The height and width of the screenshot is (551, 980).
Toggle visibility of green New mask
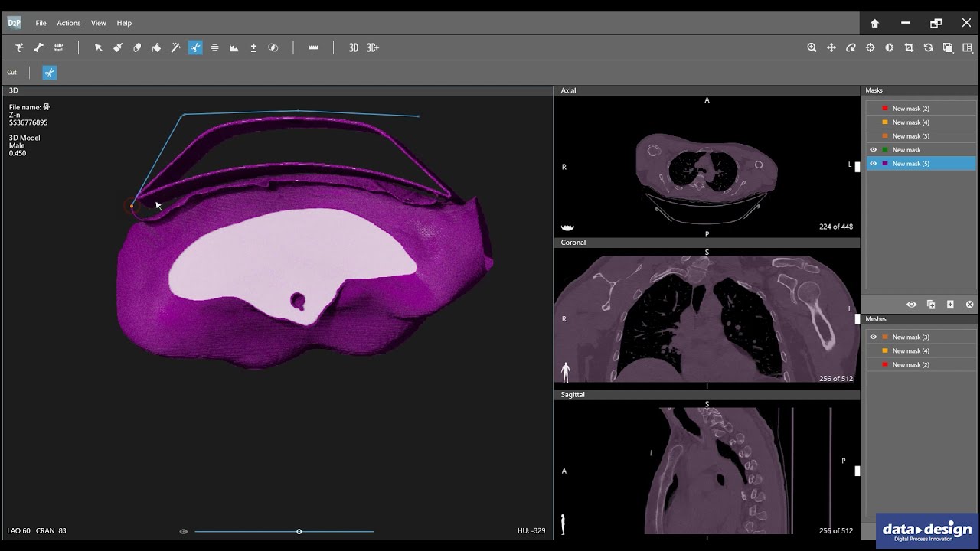coord(874,150)
